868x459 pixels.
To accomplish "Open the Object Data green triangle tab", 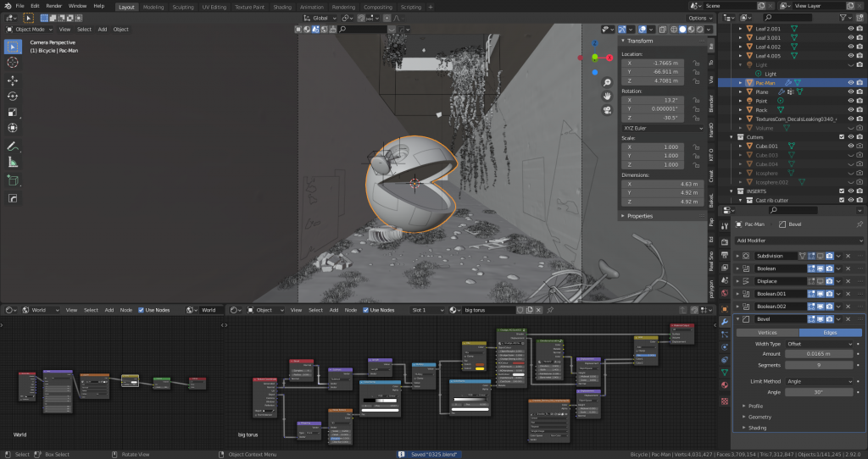I will tap(725, 373).
